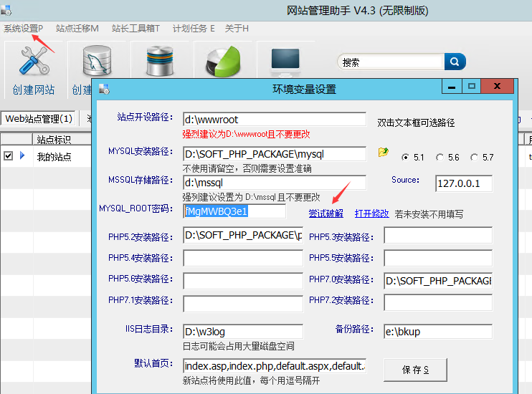532x394 pixels.
Task: Click the Source IP address field
Action: pos(464,184)
